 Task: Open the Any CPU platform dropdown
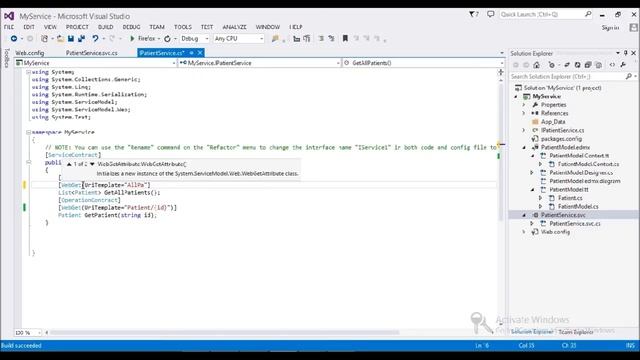point(239,38)
